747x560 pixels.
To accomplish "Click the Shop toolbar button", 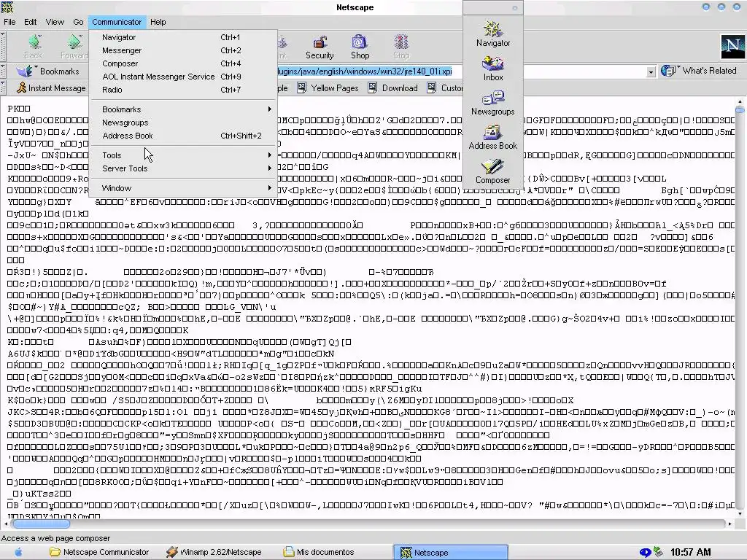I will 360,46.
